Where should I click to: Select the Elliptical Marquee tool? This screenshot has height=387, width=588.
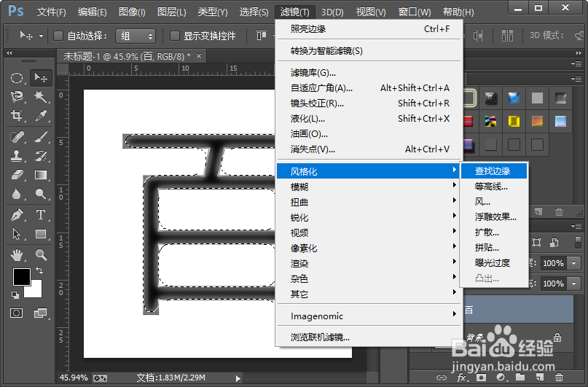pyautogui.click(x=17, y=78)
